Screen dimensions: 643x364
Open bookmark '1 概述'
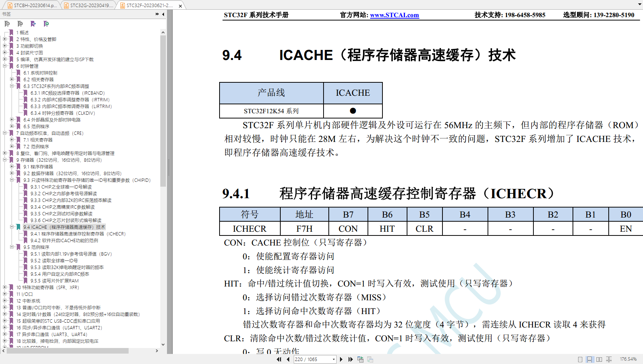pos(22,32)
